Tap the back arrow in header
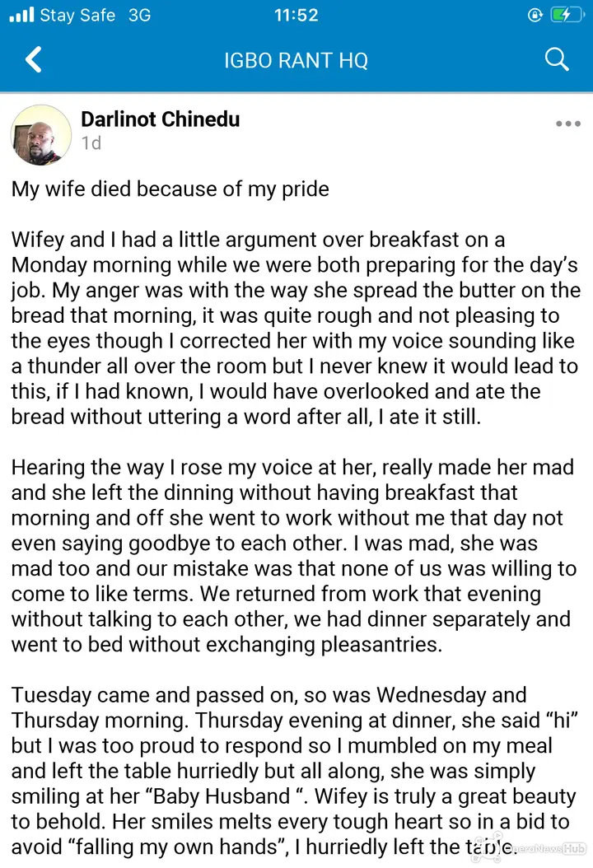Viewport: 593px width, 868px height. pyautogui.click(x=34, y=60)
